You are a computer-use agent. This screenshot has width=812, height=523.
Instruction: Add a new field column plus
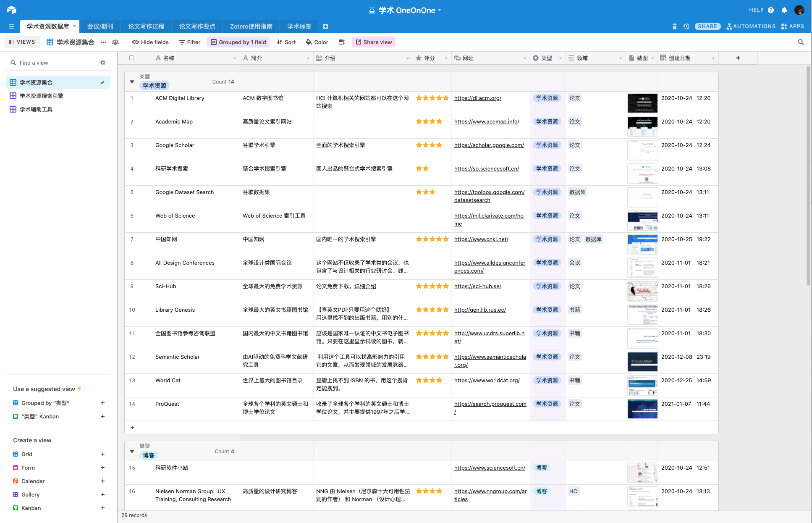pos(738,58)
